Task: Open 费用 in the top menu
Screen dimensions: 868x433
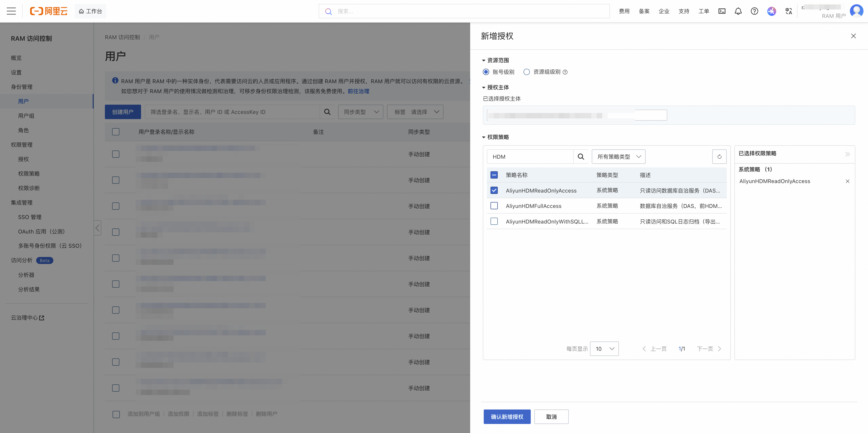Action: pos(624,11)
